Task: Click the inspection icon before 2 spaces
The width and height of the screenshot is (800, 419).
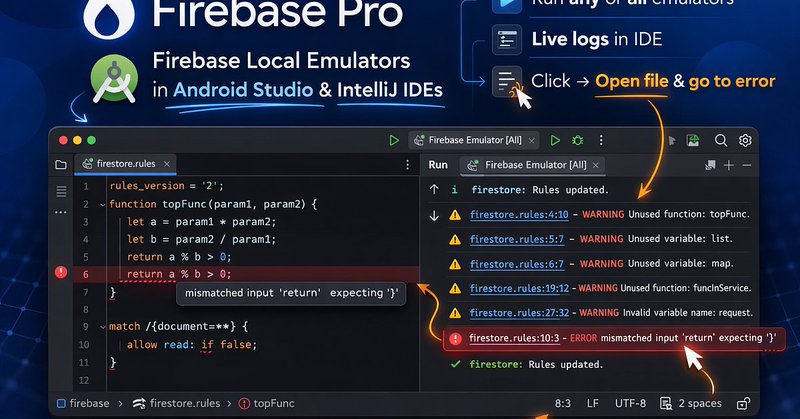Action: pyautogui.click(x=665, y=404)
